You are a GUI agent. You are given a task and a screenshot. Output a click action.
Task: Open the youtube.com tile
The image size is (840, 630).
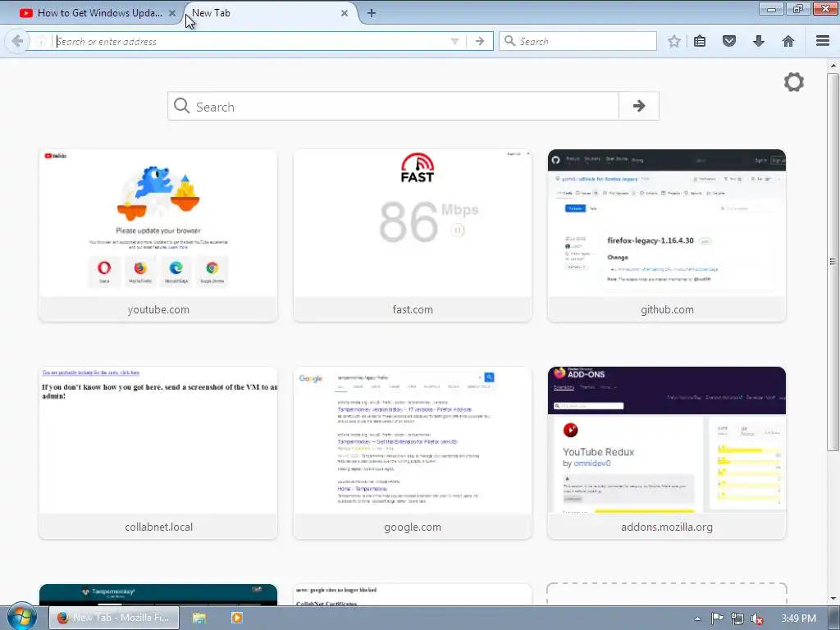[x=158, y=235]
